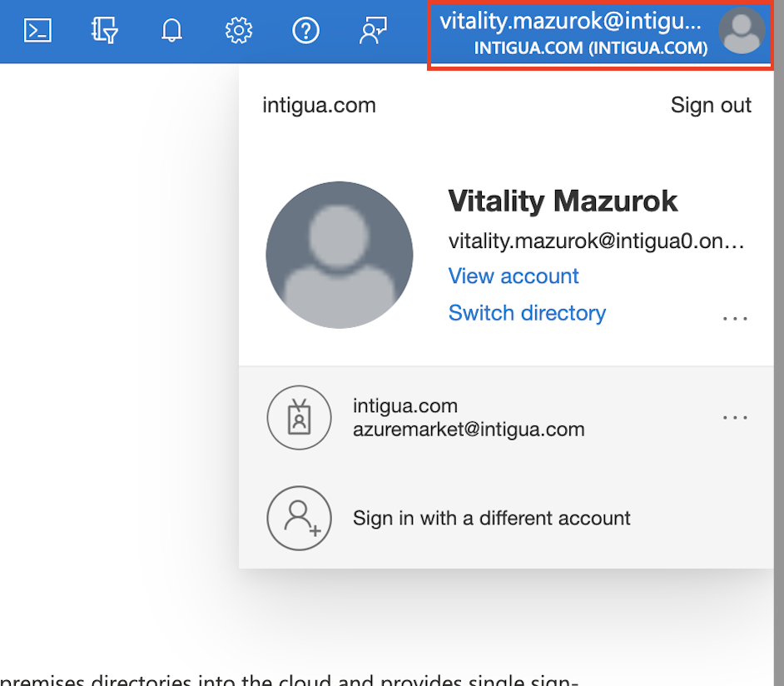Viewport: 784px width, 686px height.
Task: Click the intigua.com label in panel header
Action: tap(319, 106)
